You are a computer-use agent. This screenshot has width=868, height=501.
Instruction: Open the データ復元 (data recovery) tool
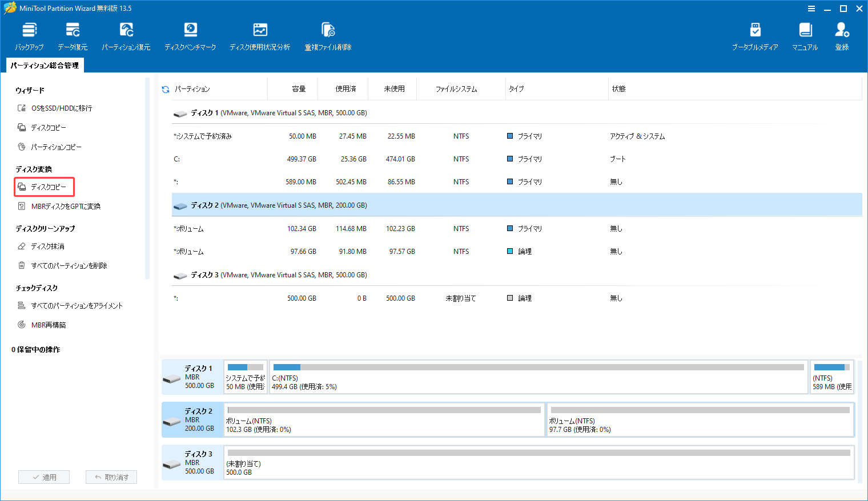(72, 35)
